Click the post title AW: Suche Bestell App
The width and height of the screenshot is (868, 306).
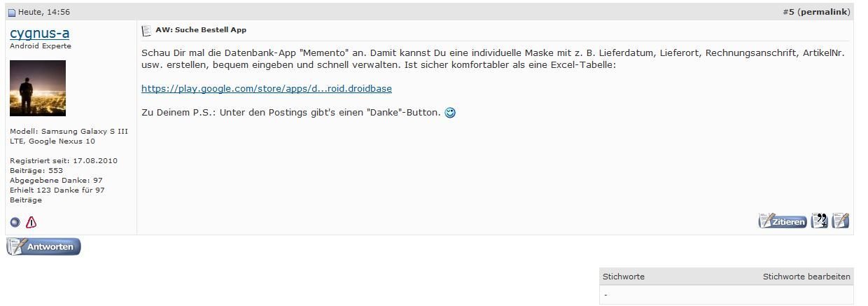pos(201,30)
